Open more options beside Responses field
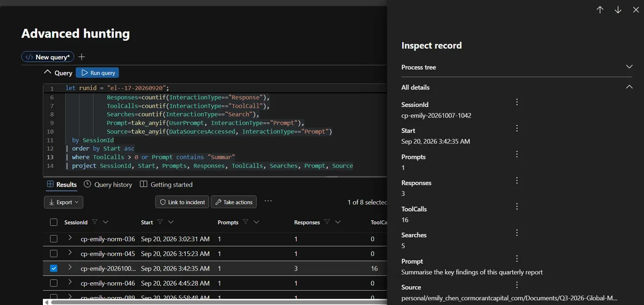Screen dimensions: 644x305 tap(517, 180)
